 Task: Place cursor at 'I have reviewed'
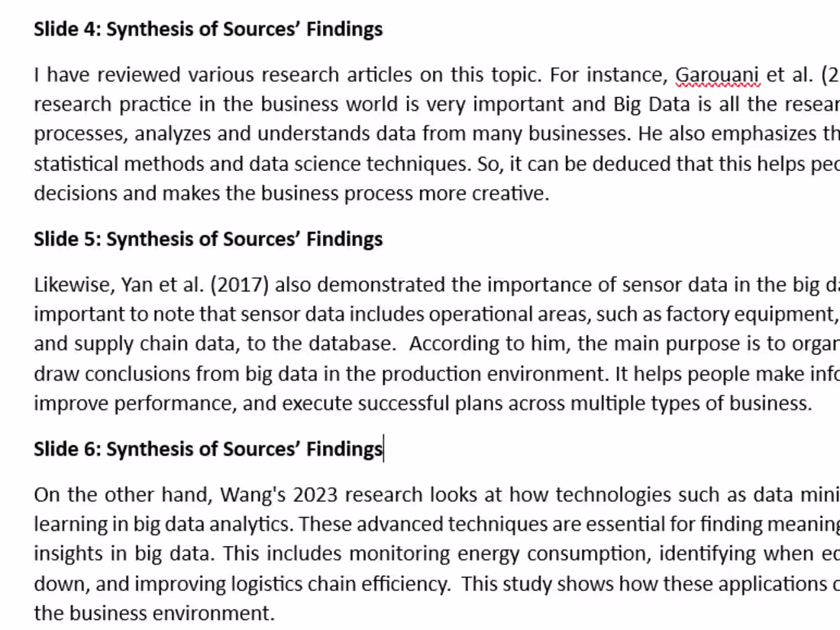[x=107, y=75]
